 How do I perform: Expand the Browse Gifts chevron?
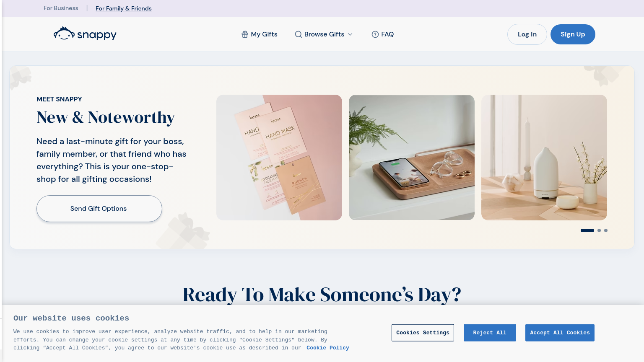pyautogui.click(x=350, y=34)
